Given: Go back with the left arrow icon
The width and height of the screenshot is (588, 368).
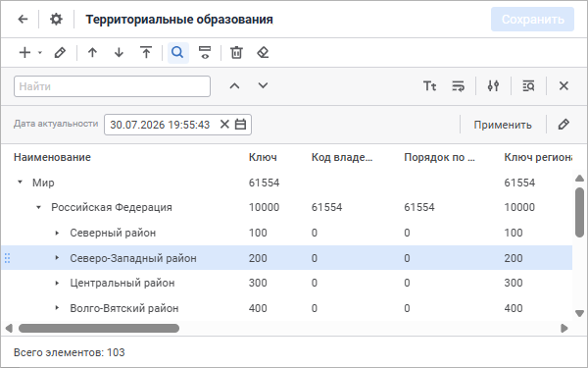Looking at the screenshot, I should click(23, 20).
